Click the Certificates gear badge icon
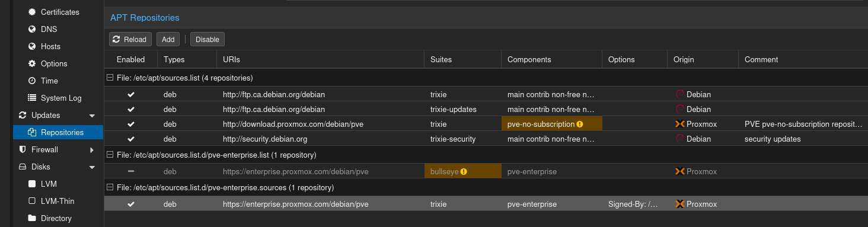Screen dimensions: 868x227 tap(32, 12)
